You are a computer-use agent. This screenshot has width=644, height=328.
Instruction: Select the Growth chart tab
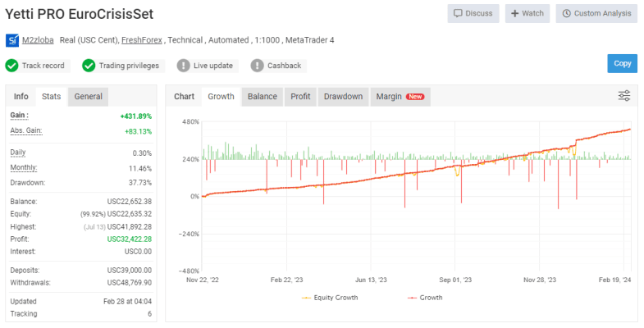point(221,97)
